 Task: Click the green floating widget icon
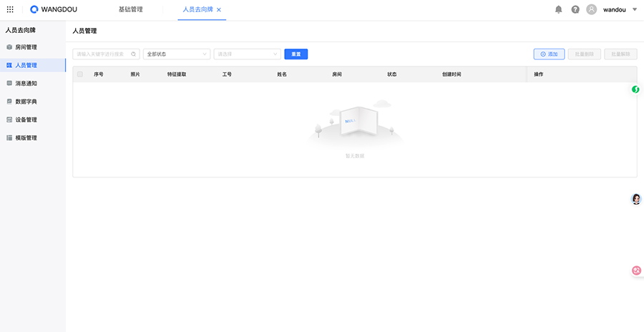pos(636,89)
